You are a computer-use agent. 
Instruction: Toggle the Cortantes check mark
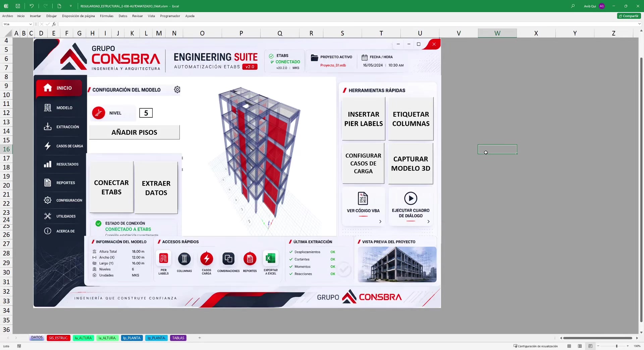[291, 259]
